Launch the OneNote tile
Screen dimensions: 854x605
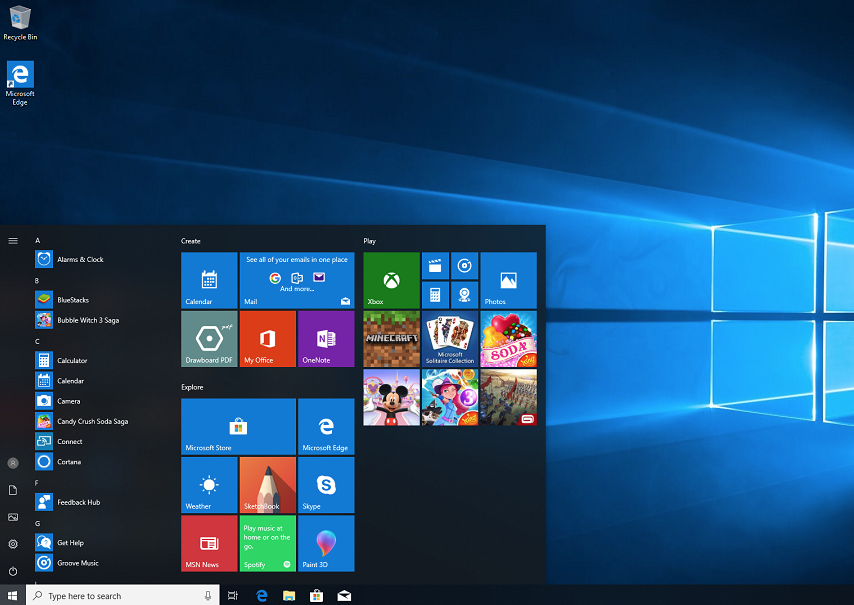click(326, 339)
